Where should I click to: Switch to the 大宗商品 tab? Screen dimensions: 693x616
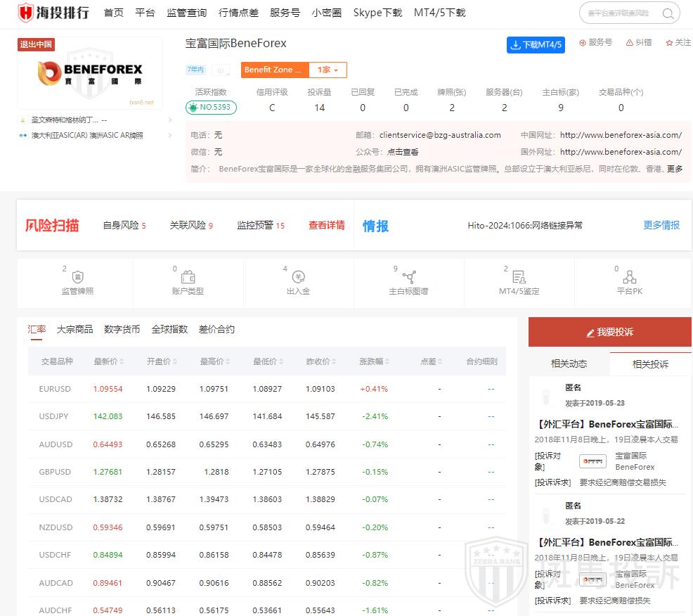pyautogui.click(x=75, y=329)
